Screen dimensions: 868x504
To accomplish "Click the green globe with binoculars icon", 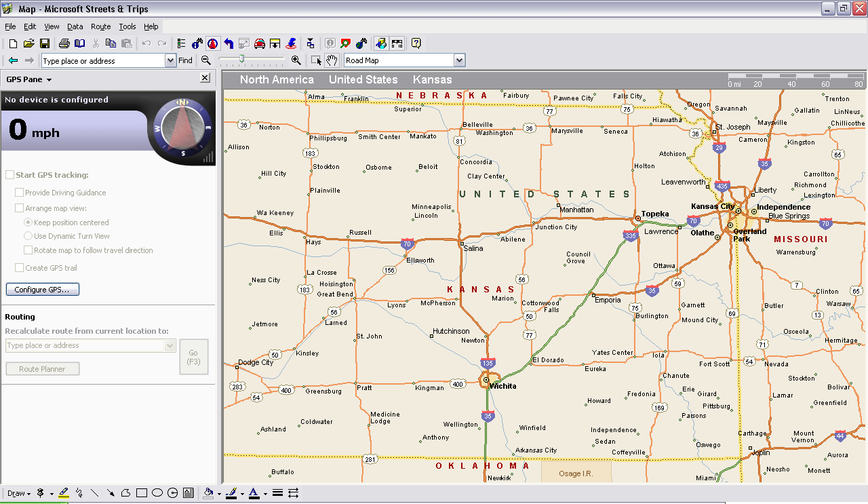I will (x=361, y=43).
